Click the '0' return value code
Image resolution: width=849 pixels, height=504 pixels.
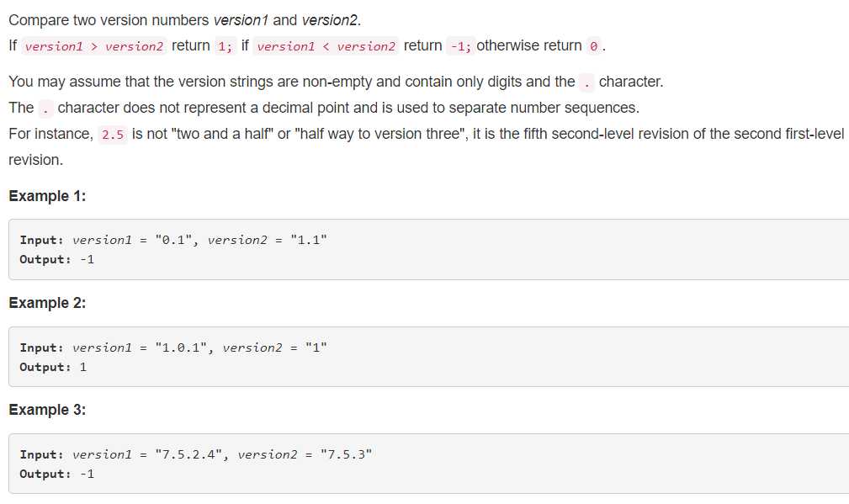[x=593, y=46]
